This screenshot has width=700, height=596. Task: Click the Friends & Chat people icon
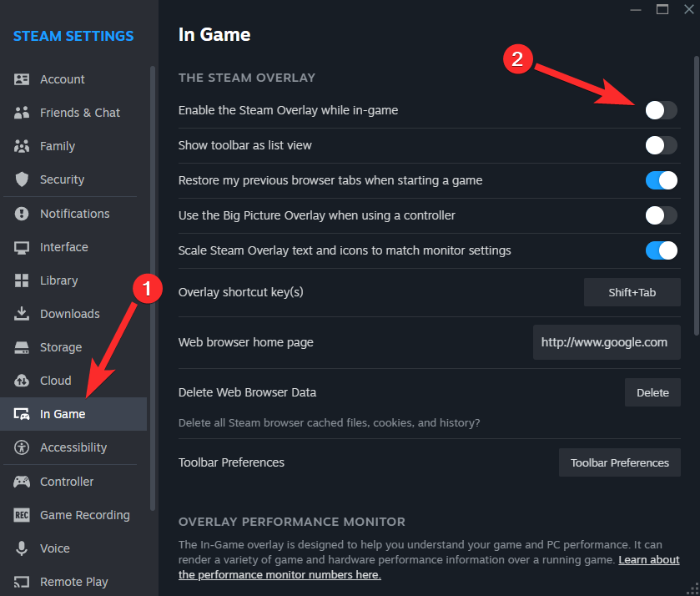[x=23, y=113]
